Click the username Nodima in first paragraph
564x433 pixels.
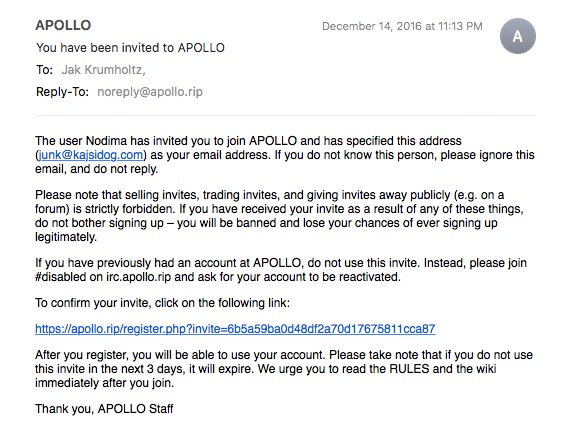coord(106,141)
